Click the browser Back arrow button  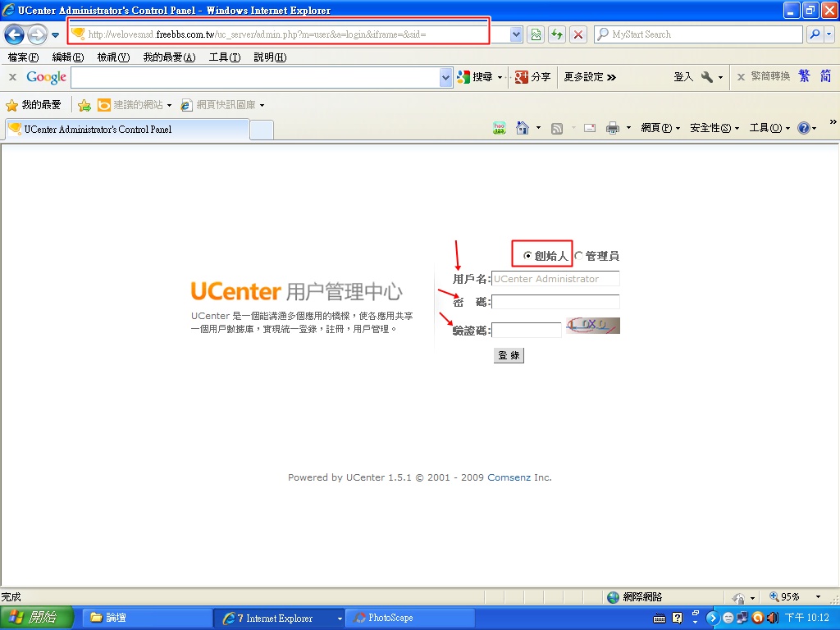pos(14,34)
